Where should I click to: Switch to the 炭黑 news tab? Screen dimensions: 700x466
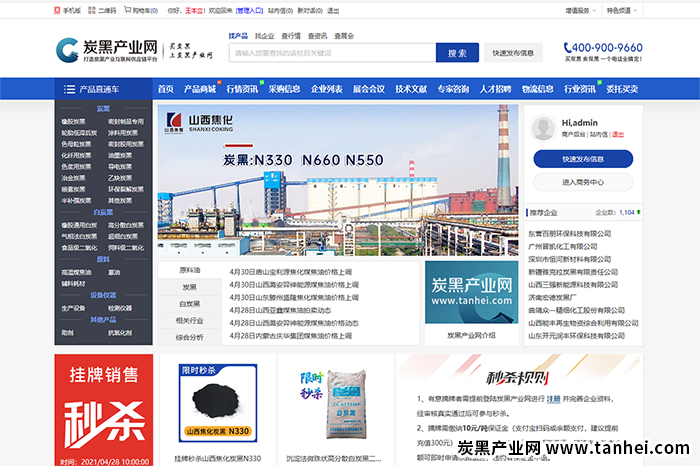[x=190, y=287]
